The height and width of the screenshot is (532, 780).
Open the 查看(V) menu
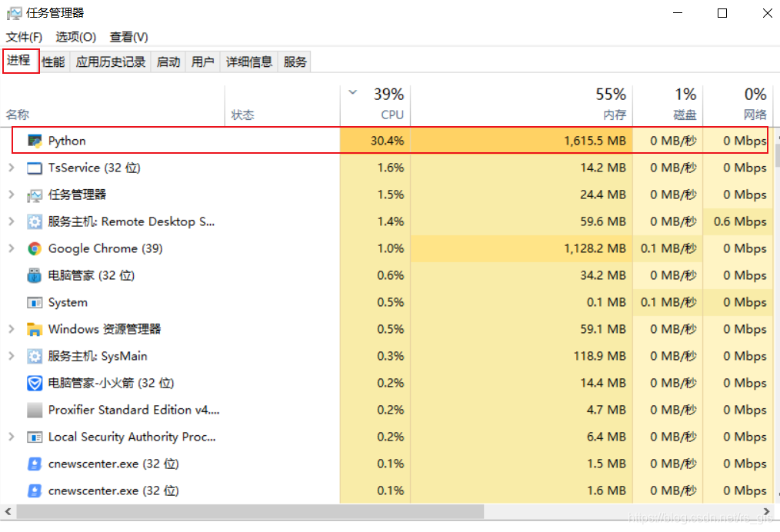click(x=128, y=38)
